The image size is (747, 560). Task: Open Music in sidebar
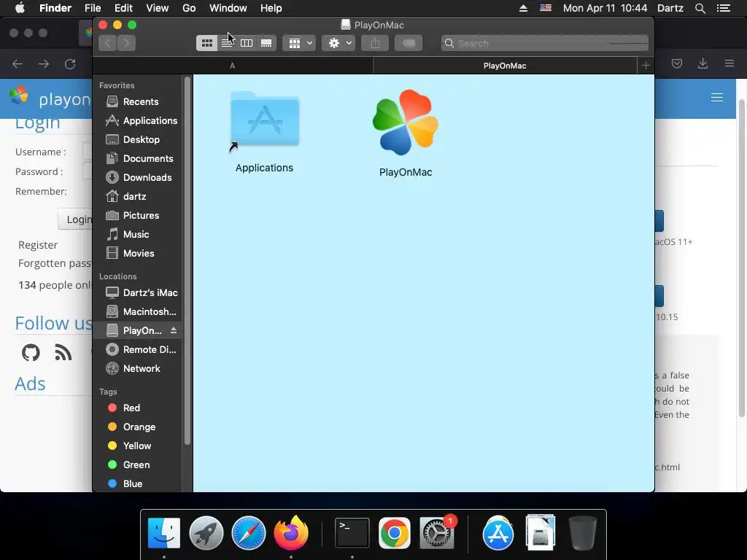(138, 234)
